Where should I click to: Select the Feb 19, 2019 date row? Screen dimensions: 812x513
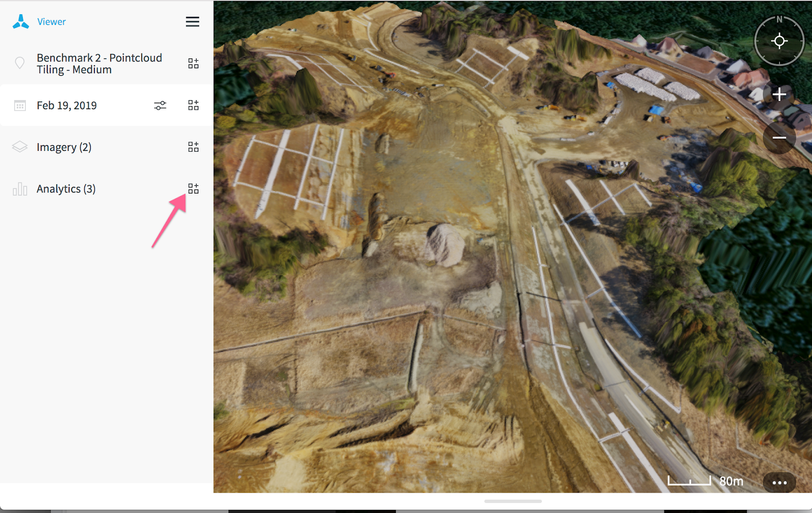[x=107, y=105]
